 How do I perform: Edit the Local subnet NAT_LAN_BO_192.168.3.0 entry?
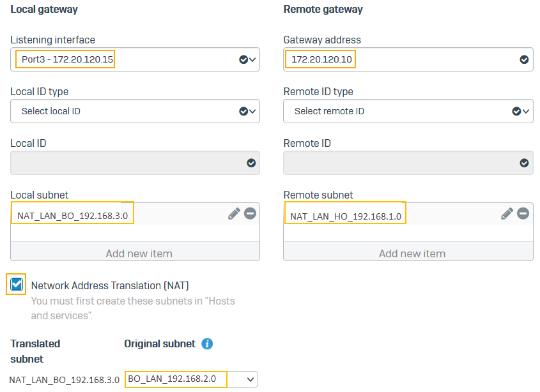tap(233, 213)
